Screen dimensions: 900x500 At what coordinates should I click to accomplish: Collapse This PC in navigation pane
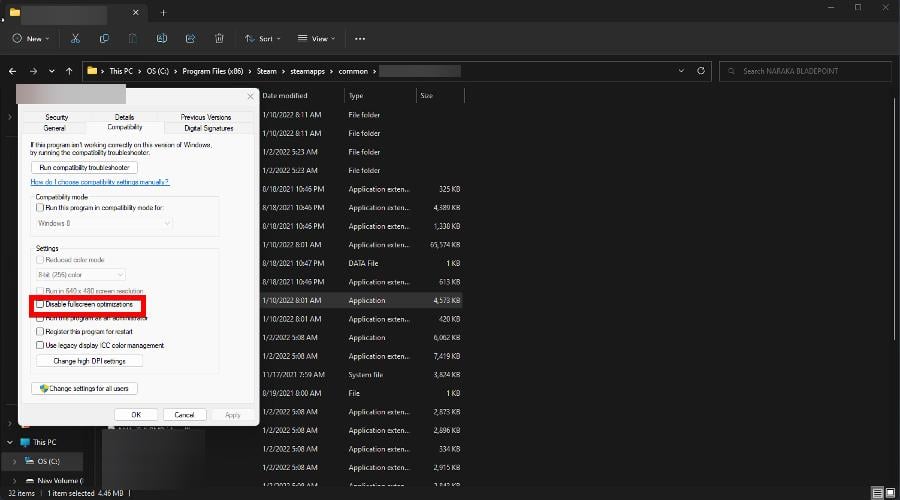[10, 442]
